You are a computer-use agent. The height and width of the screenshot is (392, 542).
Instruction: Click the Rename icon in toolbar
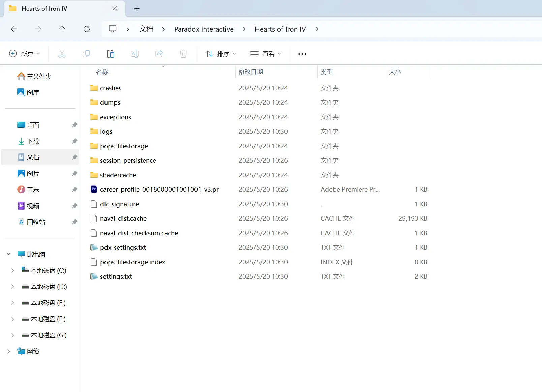134,53
